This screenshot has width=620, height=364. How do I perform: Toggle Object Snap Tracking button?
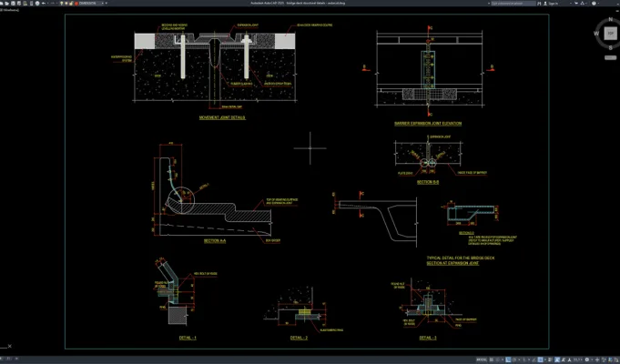coord(534,359)
